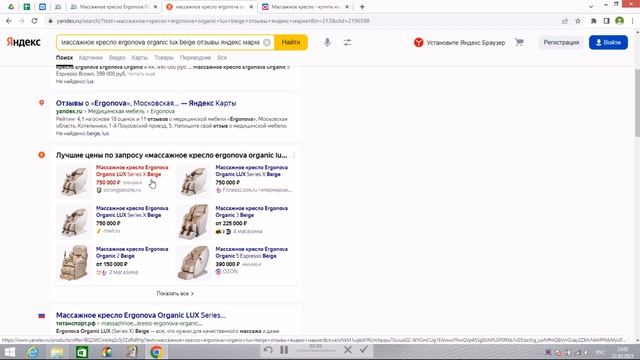This screenshot has height=360, width=640.
Task: Open the Все search tab
Action: [222, 58]
